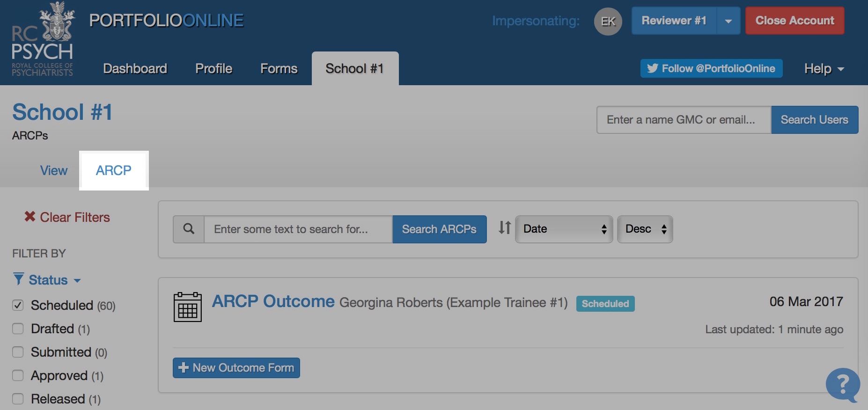
Task: Uncheck the Scheduled status filter
Action: pos(18,305)
